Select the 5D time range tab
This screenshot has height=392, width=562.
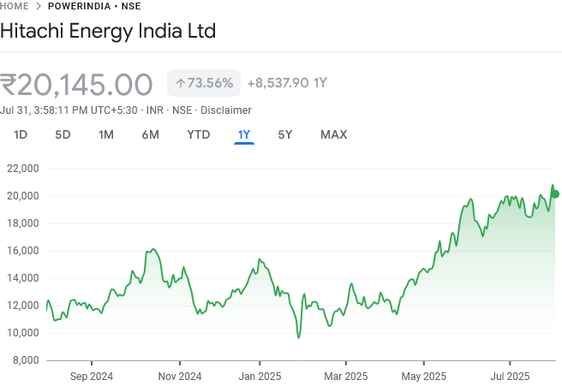click(63, 134)
